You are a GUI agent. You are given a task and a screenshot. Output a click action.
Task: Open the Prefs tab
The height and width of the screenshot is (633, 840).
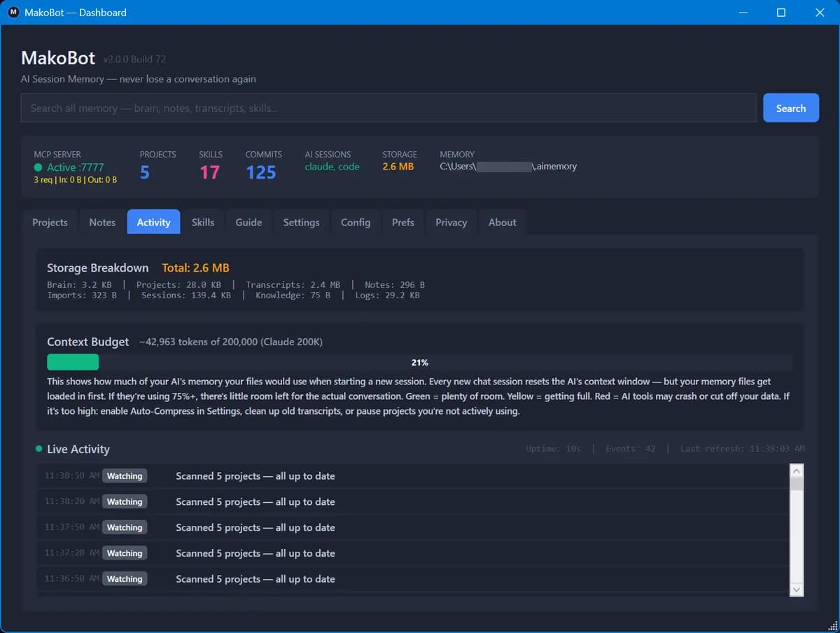402,222
